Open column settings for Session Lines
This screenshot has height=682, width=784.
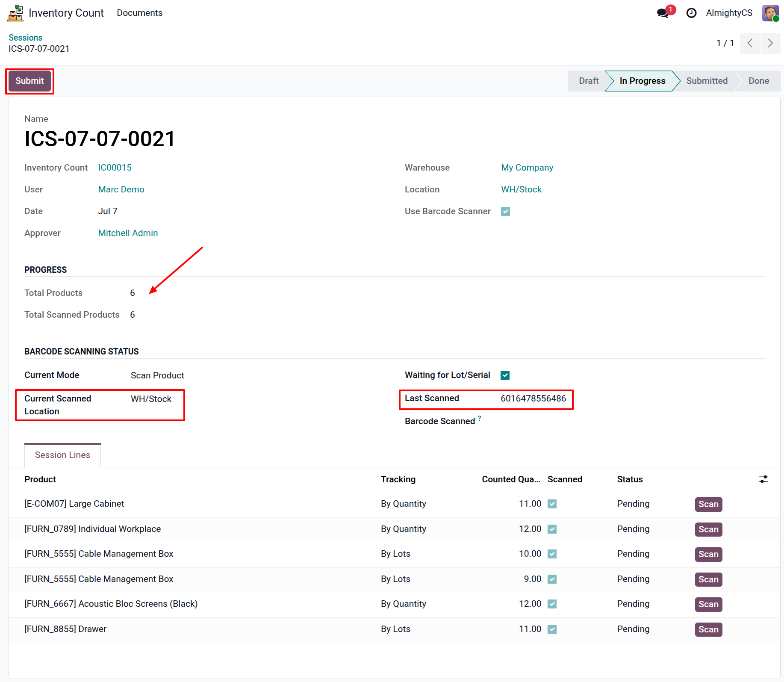tap(763, 479)
